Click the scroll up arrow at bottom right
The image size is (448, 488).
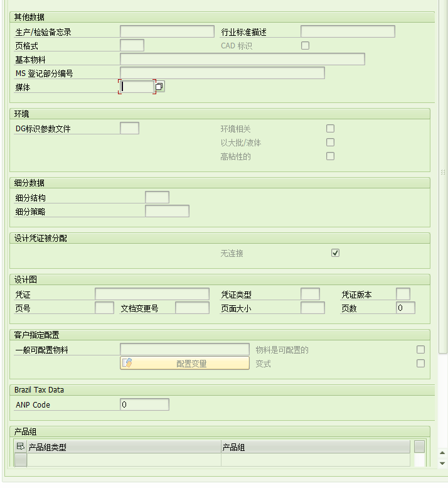(442, 452)
